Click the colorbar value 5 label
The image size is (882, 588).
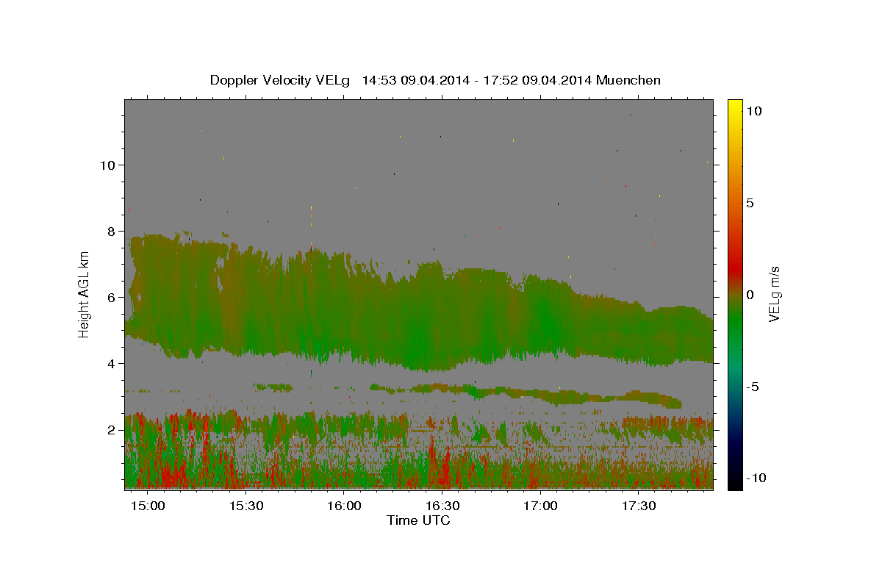750,203
